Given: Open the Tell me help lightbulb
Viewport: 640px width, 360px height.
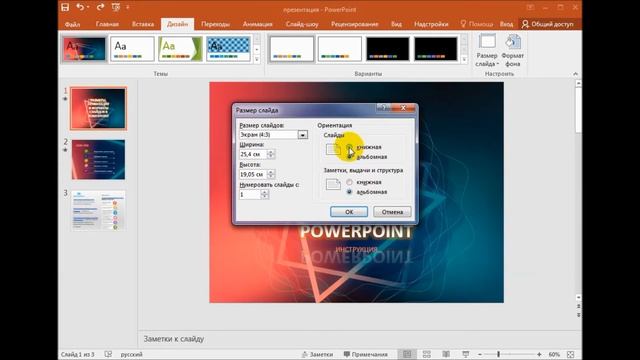Looking at the screenshot, I should (x=463, y=24).
